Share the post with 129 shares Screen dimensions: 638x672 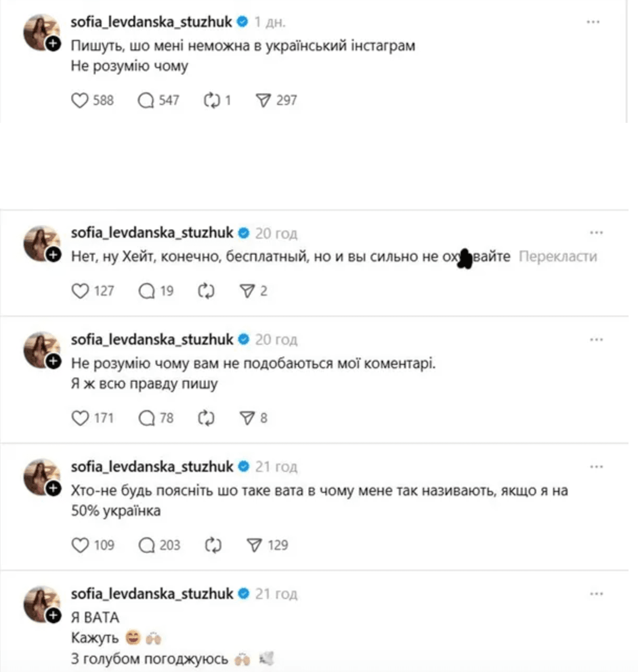[x=254, y=545]
